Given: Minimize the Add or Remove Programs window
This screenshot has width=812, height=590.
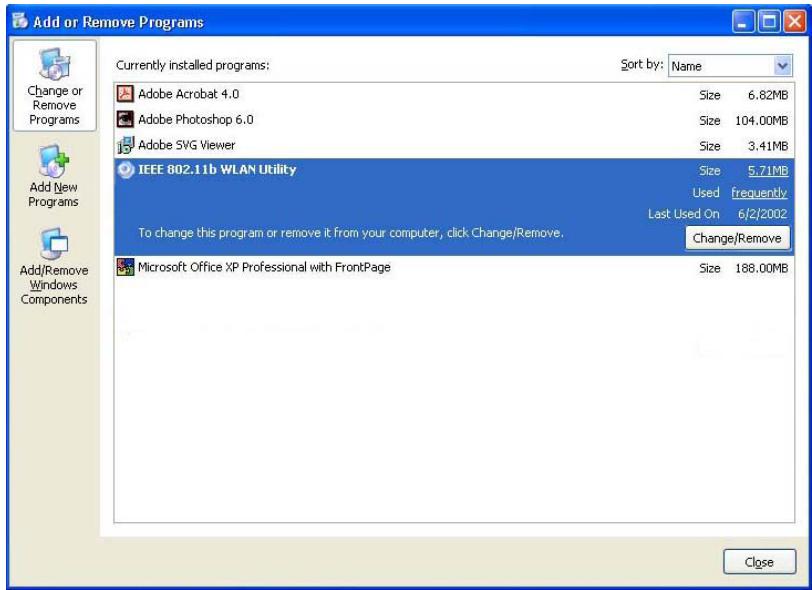Looking at the screenshot, I should point(743,22).
